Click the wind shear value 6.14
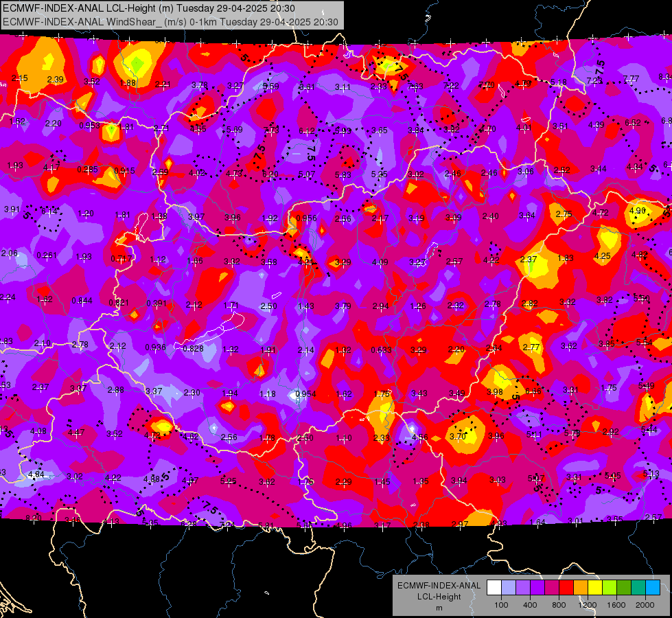Screen dimensions: 672x618 pos(49,211)
